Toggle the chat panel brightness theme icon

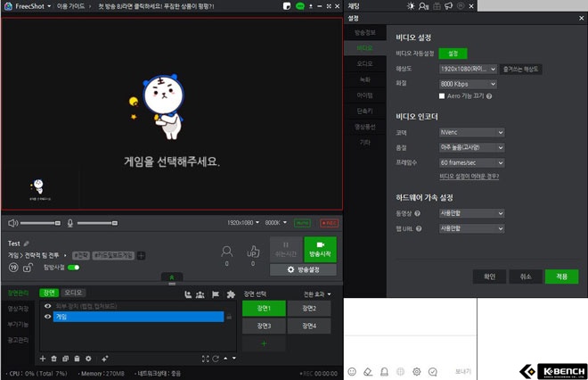[x=411, y=6]
